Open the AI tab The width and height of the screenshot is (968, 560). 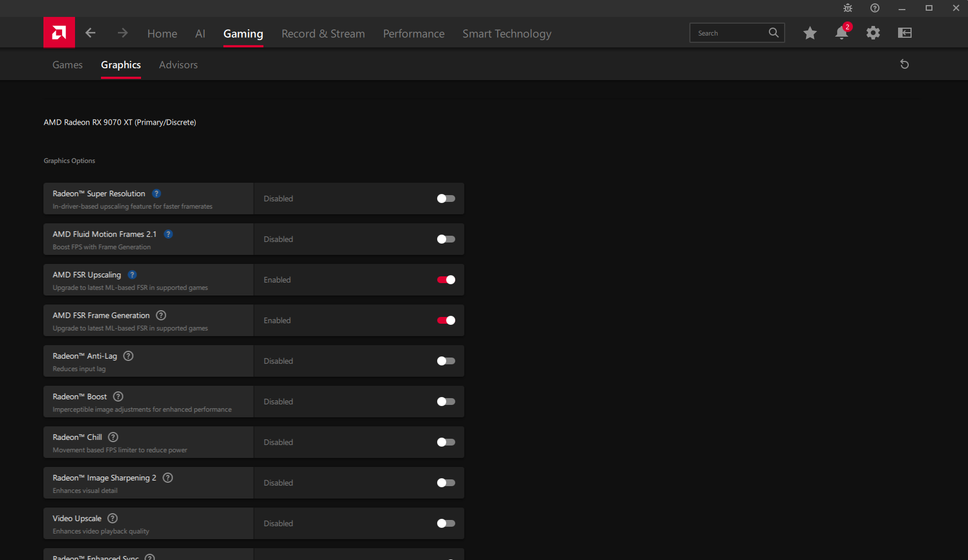(200, 34)
